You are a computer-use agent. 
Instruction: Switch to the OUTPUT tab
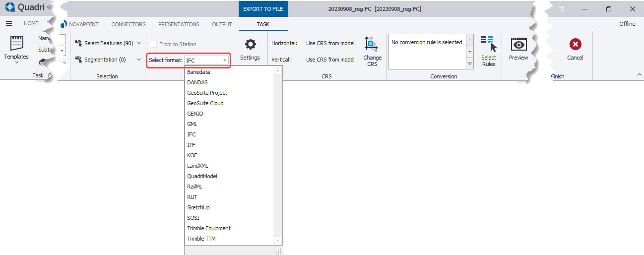pos(222,24)
